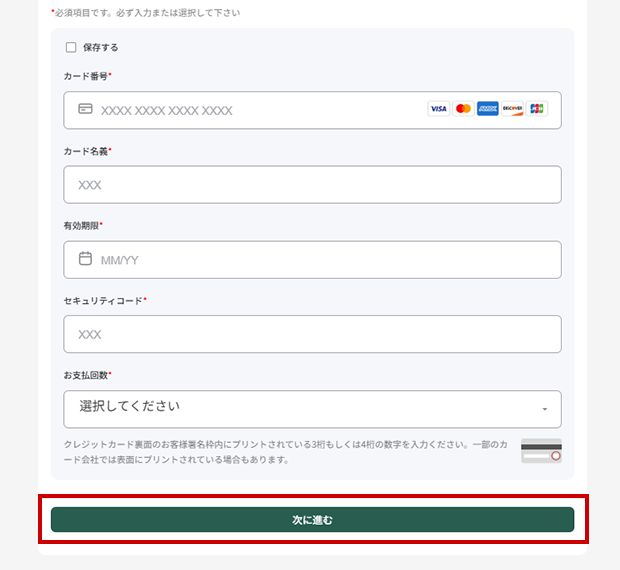Screen dimensions: 620x570
Task: Click the 保存する checkbox label
Action: pos(101,47)
